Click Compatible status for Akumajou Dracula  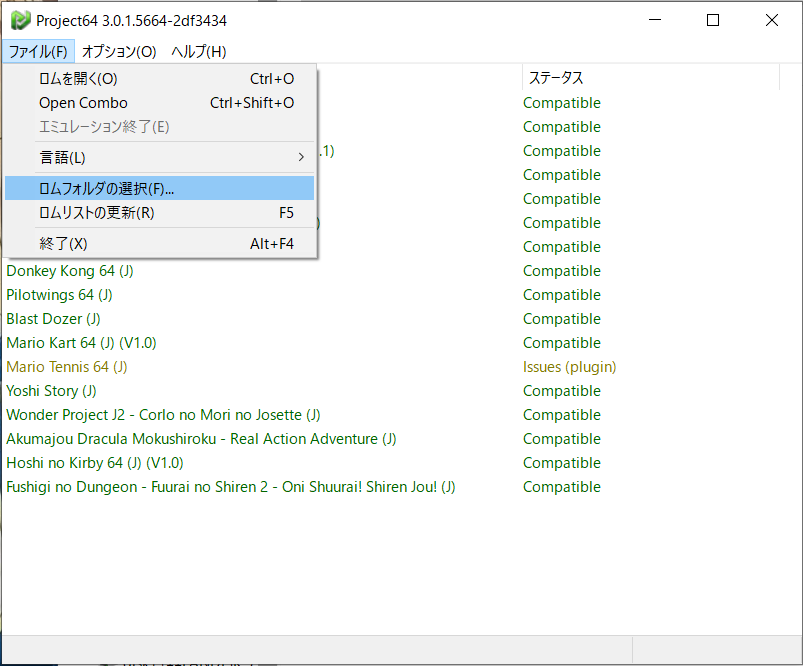point(562,439)
